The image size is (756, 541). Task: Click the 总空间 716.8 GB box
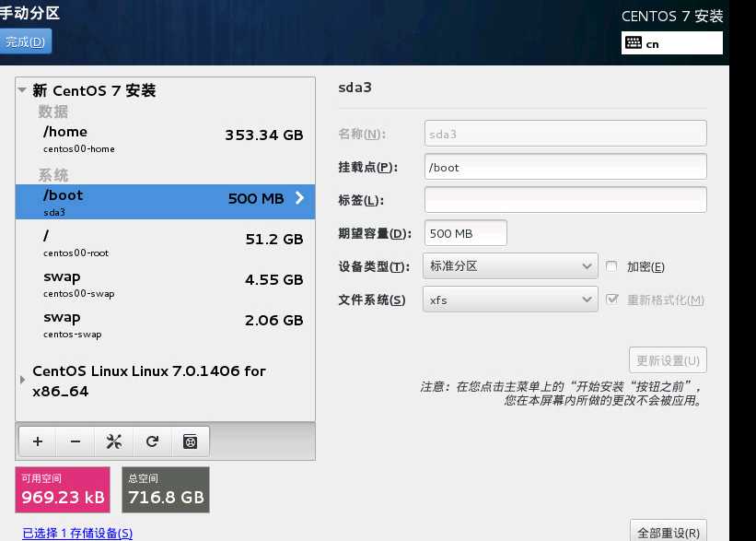tap(166, 489)
